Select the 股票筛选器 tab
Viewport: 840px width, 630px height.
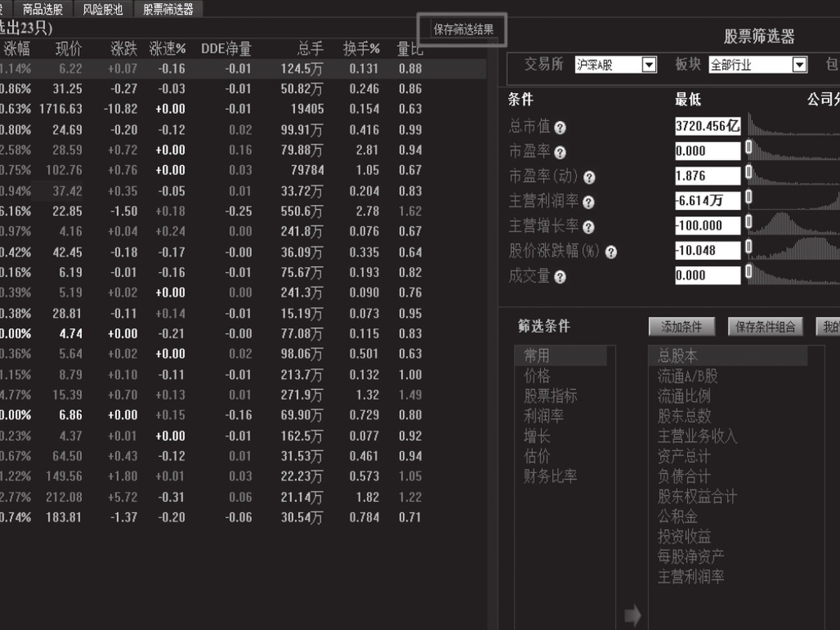click(169, 9)
